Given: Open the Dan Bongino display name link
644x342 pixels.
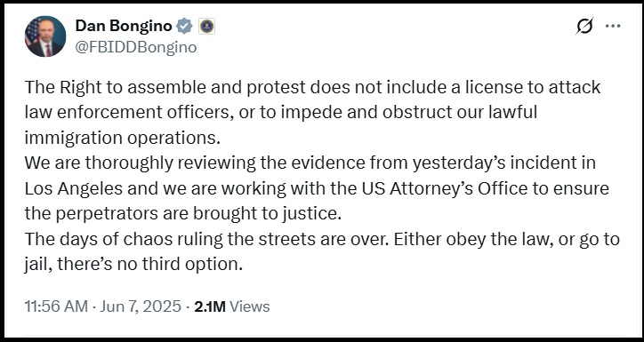Looking at the screenshot, I should (124, 27).
